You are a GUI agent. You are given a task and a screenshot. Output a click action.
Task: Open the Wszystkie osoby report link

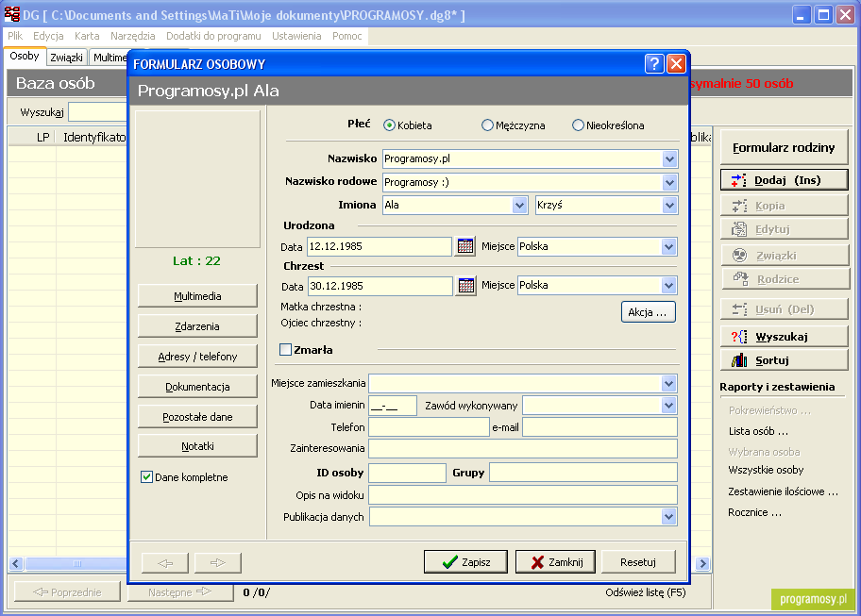click(x=766, y=470)
